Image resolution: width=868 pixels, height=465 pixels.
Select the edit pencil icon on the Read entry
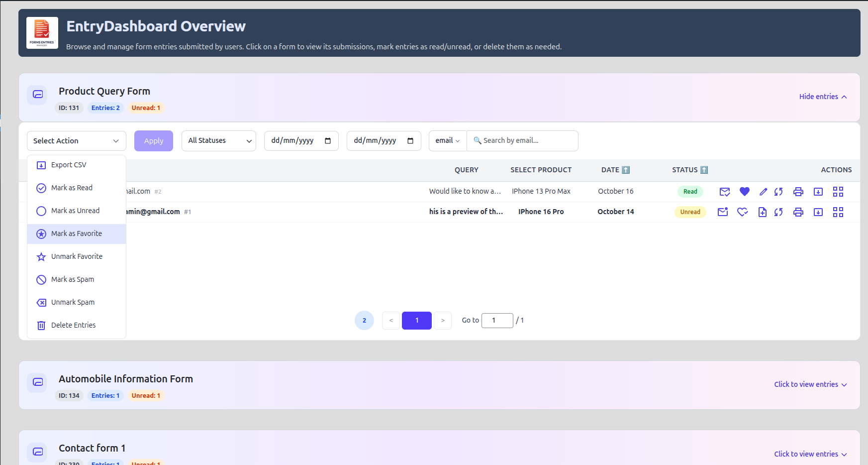[x=763, y=191]
